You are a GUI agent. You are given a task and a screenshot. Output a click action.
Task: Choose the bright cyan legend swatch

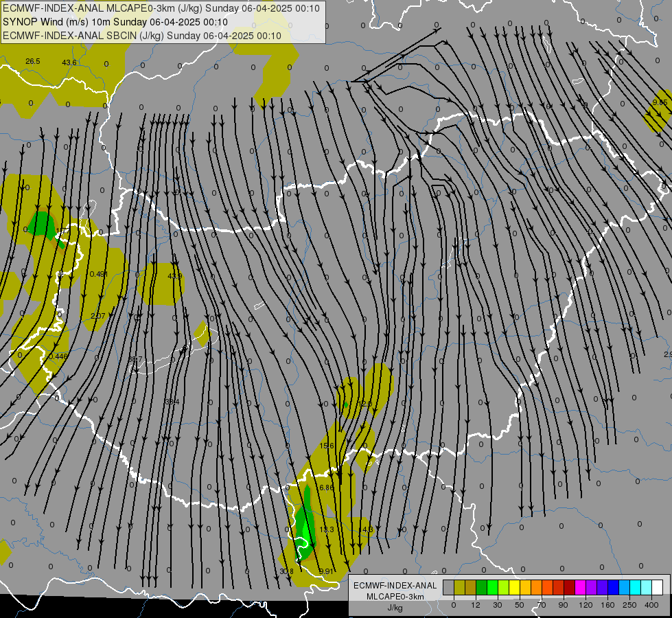(635, 587)
